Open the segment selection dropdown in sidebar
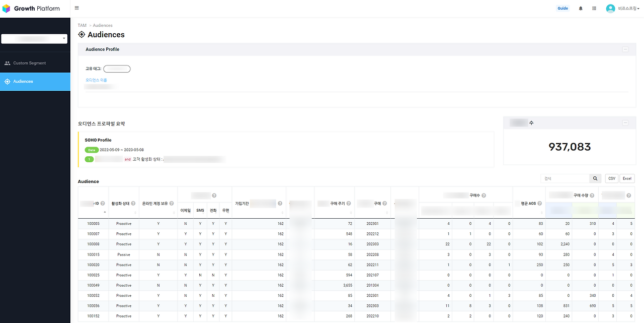644x323 pixels. [x=34, y=38]
